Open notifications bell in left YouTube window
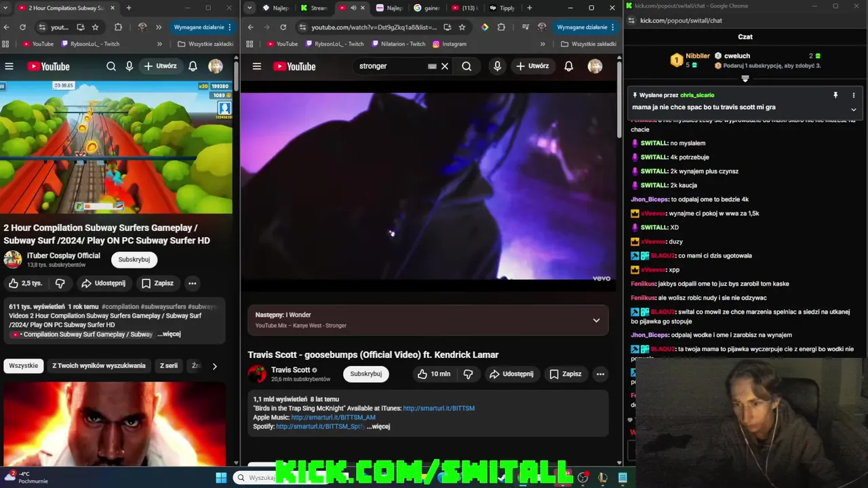 [x=193, y=66]
